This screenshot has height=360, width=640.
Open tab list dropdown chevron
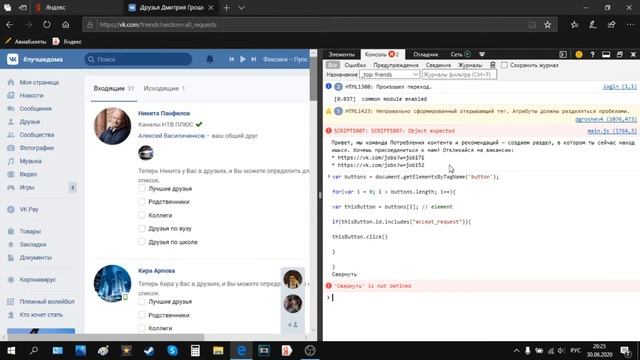(x=241, y=8)
